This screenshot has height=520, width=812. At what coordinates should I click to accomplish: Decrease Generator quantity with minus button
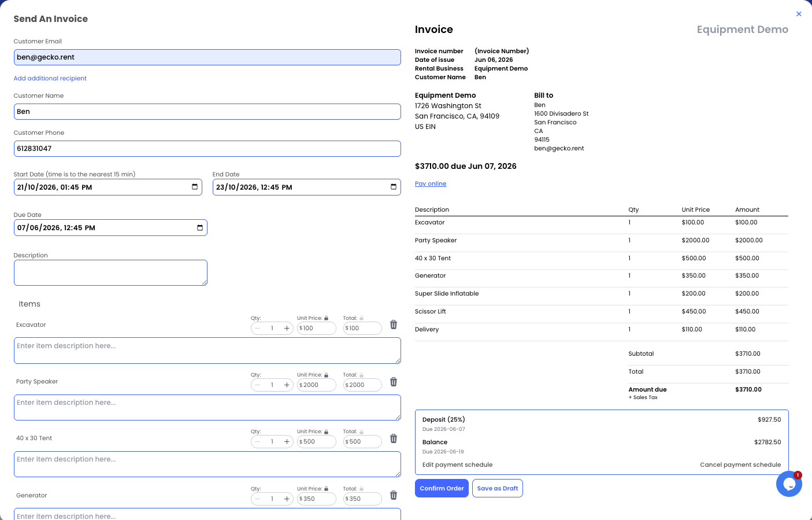click(x=258, y=499)
